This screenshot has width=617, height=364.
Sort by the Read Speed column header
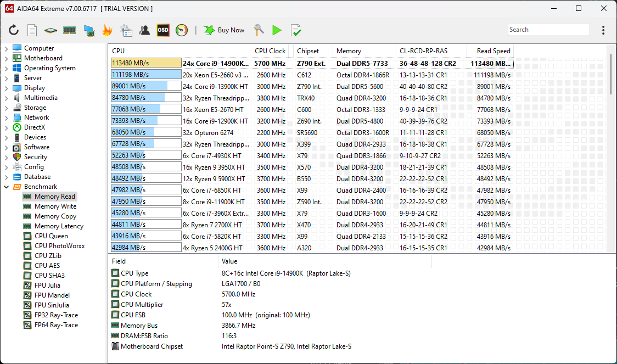coord(490,51)
